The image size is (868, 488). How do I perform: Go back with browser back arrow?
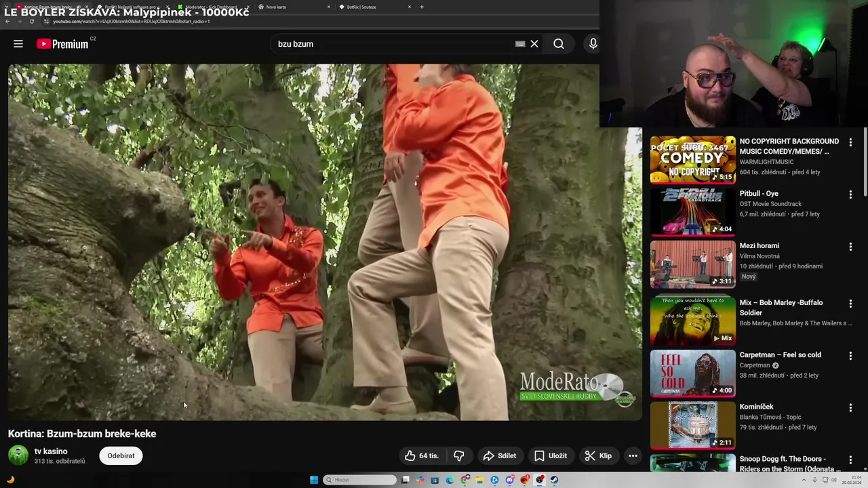[x=7, y=21]
